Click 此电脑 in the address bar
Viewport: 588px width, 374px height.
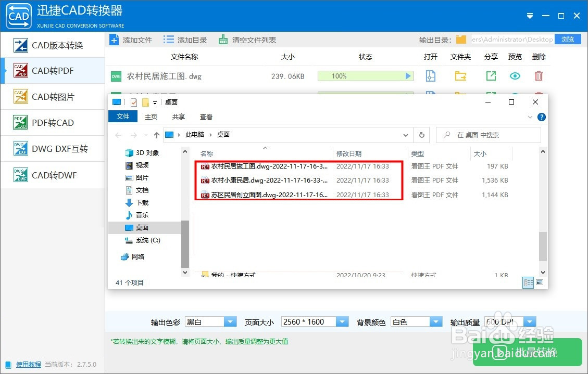tap(195, 134)
